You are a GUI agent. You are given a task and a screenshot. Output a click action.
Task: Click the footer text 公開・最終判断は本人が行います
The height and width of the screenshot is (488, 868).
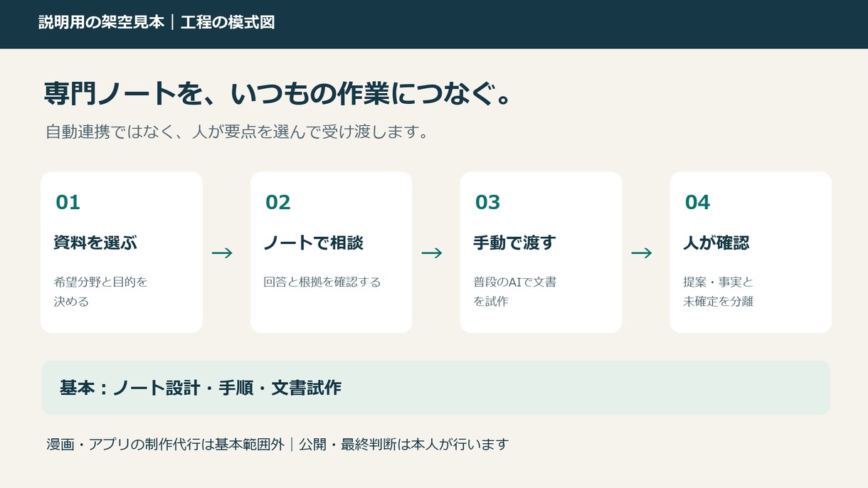click(404, 445)
